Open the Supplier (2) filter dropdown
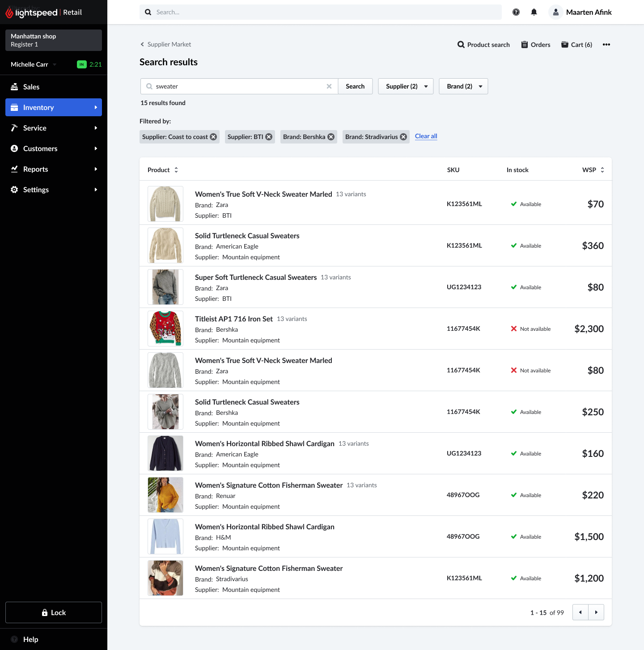This screenshot has height=650, width=644. coord(406,86)
